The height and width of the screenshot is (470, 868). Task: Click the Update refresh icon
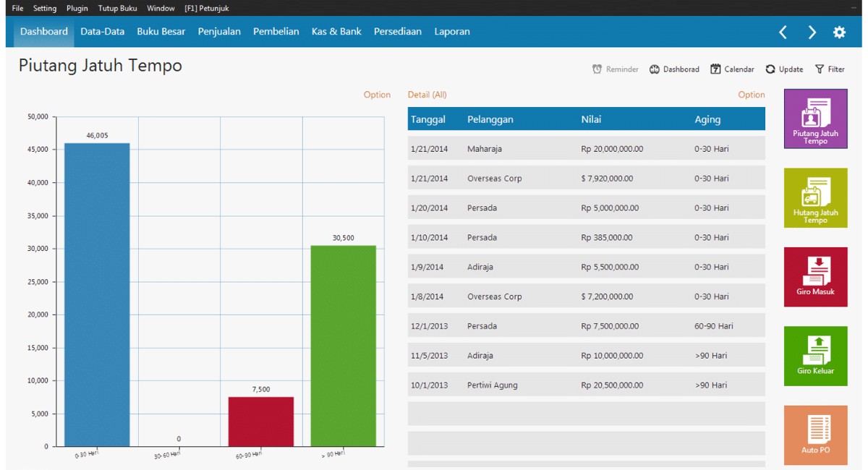(770, 69)
